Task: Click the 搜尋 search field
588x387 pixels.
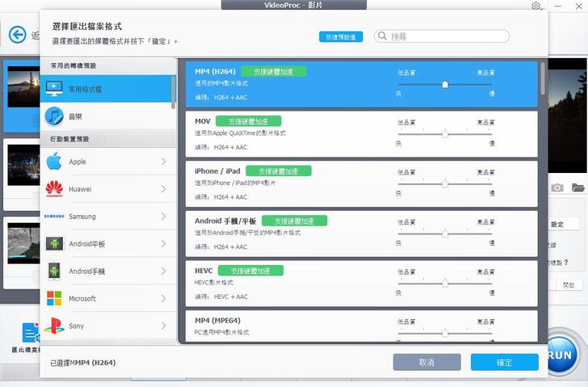Action: pos(447,36)
